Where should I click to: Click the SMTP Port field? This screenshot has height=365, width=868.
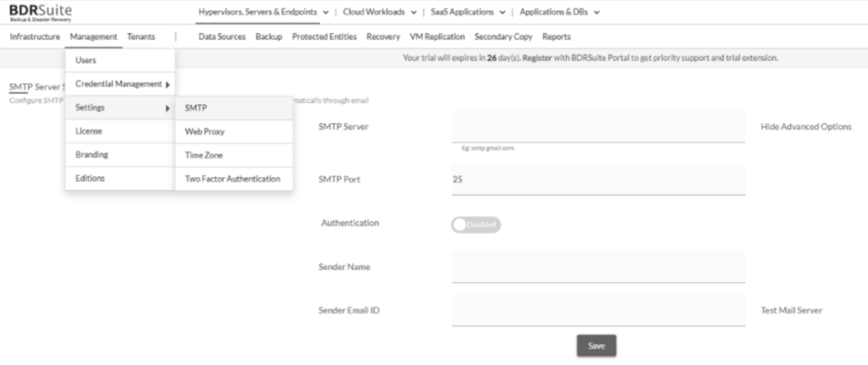(598, 180)
